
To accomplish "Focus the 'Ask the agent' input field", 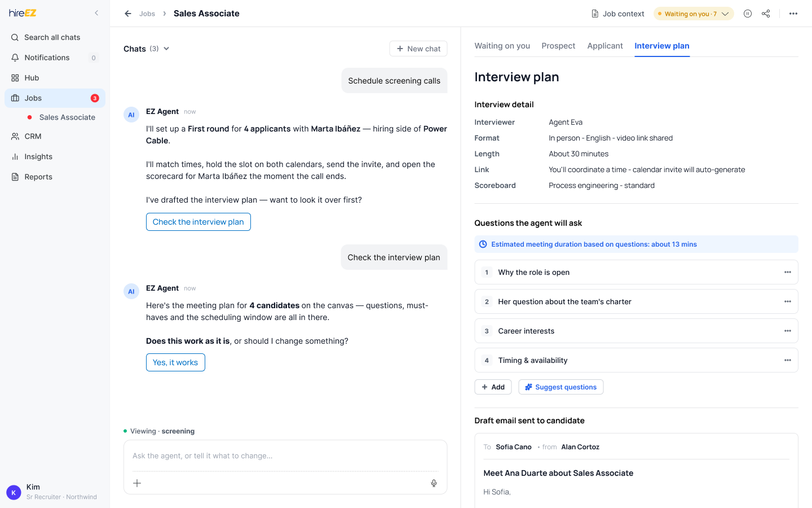I will 285,456.
